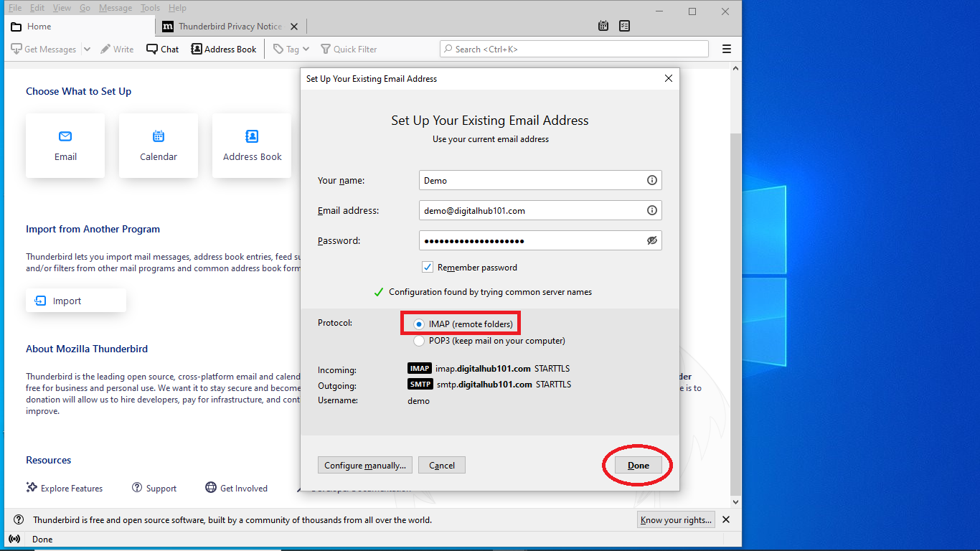Click the Import button
980x551 pixels.
pyautogui.click(x=76, y=301)
